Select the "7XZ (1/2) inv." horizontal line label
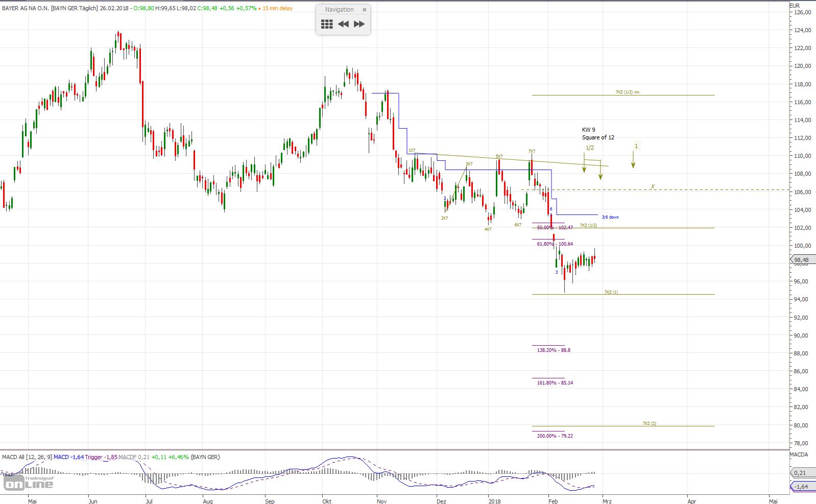The height and width of the screenshot is (504, 816). click(628, 92)
